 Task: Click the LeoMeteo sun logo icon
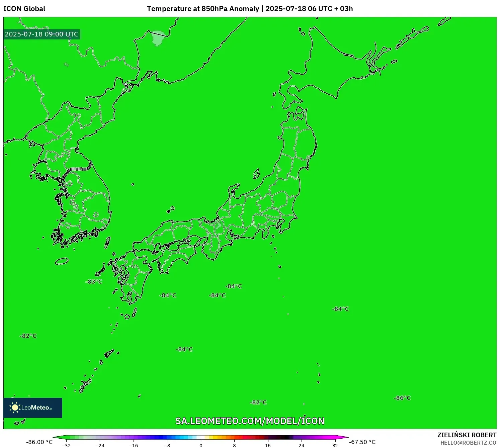(x=15, y=407)
